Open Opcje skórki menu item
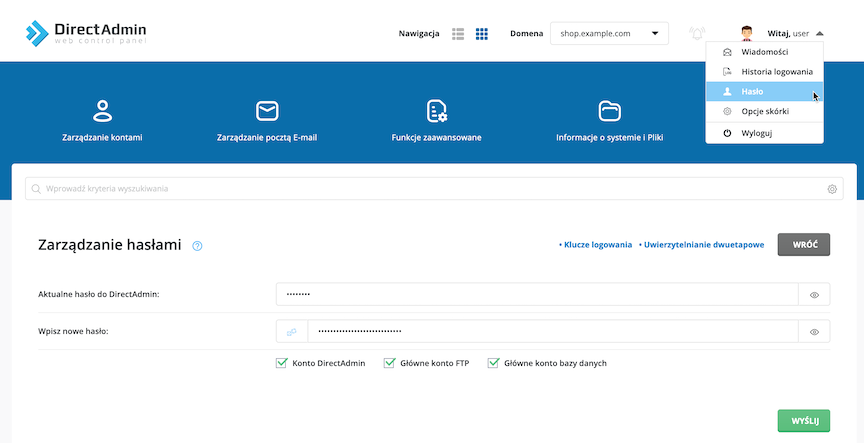Viewport: 864px width, 443px height. [x=764, y=111]
